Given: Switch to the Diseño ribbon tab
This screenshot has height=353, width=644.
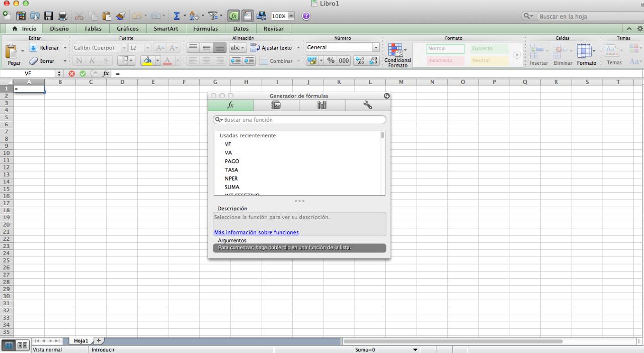Looking at the screenshot, I should [x=59, y=29].
